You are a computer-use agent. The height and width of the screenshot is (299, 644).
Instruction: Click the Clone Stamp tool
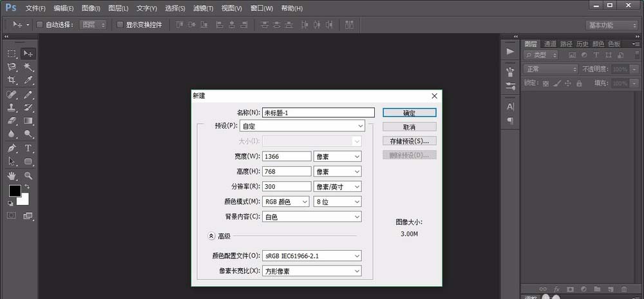[12, 107]
